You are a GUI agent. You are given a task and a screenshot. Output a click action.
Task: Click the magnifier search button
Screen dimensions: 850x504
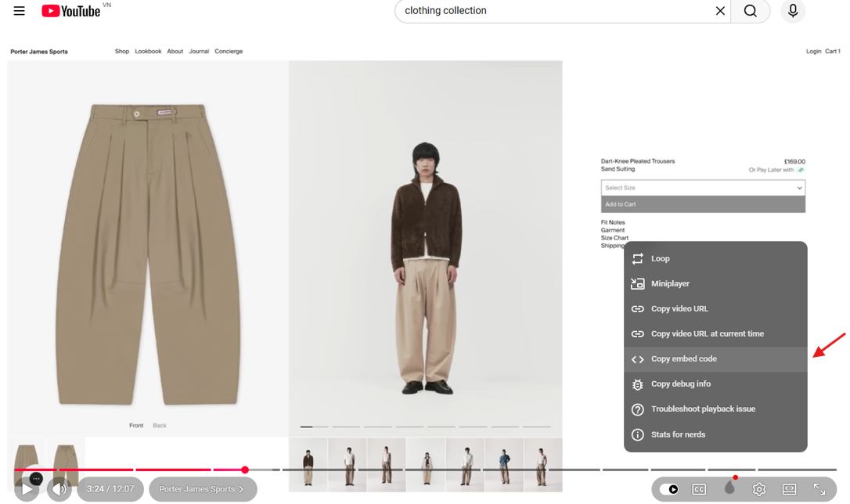tap(751, 11)
